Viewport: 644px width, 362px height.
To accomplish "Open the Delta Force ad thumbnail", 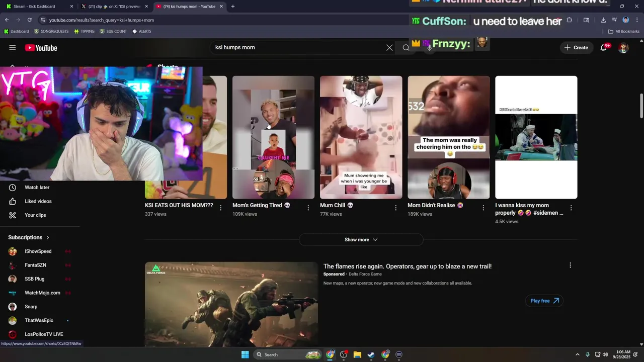I will [x=231, y=304].
